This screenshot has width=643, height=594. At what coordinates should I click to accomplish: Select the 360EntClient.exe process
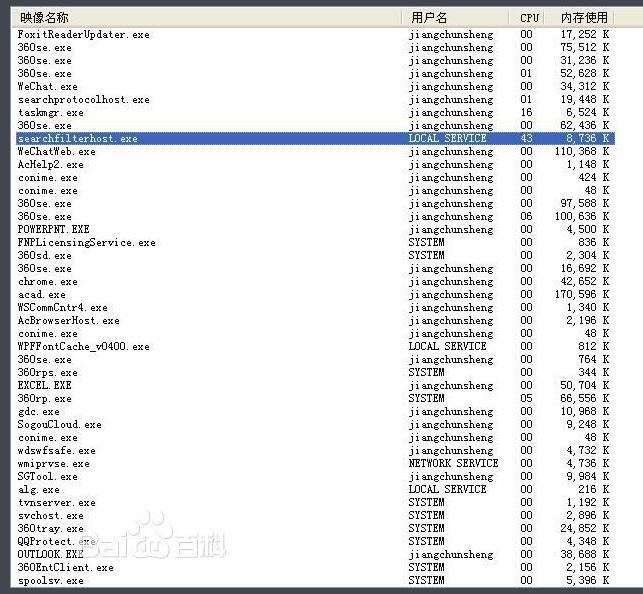315,567
